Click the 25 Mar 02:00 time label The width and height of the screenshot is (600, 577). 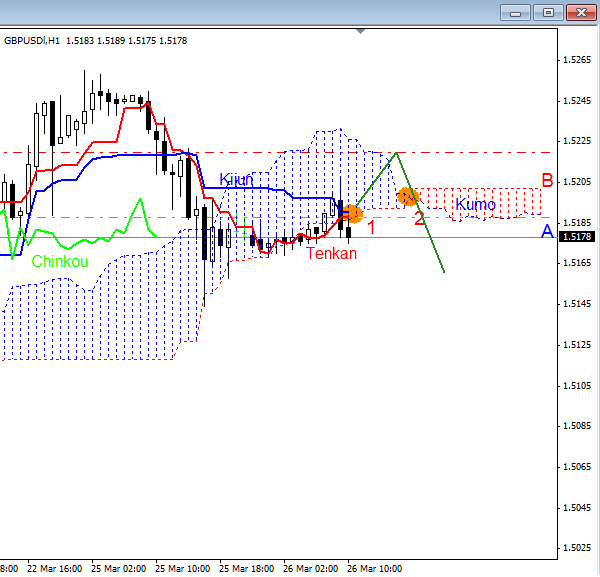point(118,569)
